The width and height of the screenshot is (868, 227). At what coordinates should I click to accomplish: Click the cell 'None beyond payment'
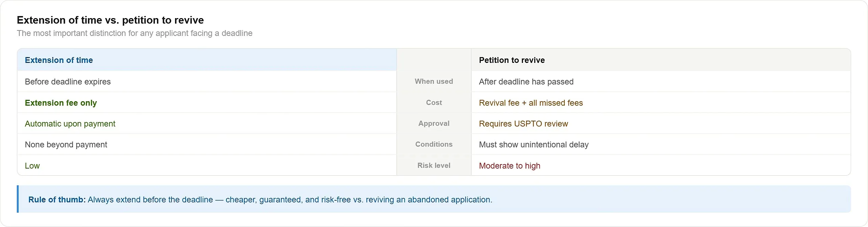pyautogui.click(x=207, y=145)
